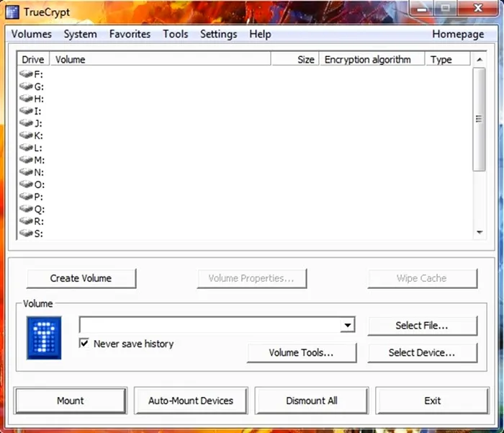This screenshot has width=504, height=433.
Task: Minimize the TrueCrypt window
Action: coord(422,8)
